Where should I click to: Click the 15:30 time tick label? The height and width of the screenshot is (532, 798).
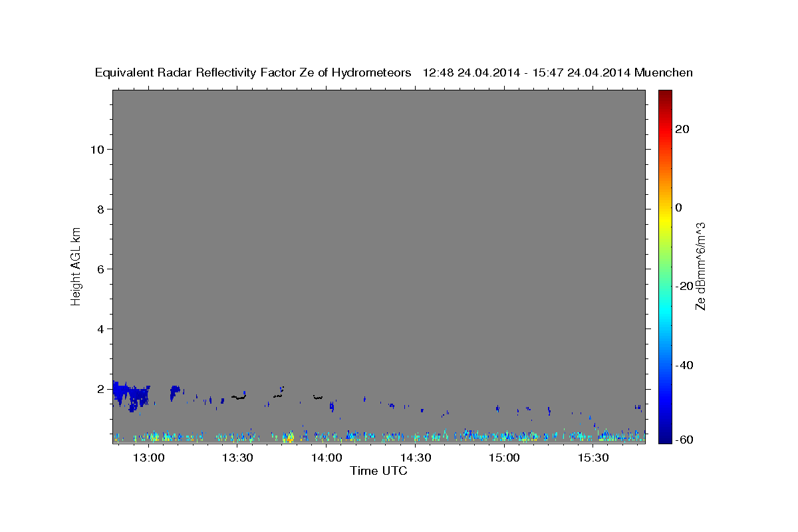click(593, 458)
